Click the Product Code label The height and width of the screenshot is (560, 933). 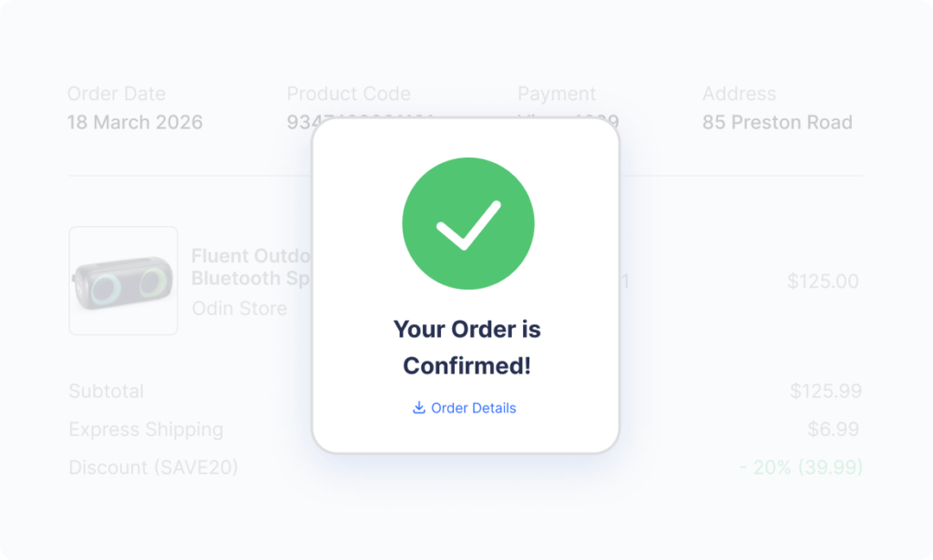[x=349, y=94]
